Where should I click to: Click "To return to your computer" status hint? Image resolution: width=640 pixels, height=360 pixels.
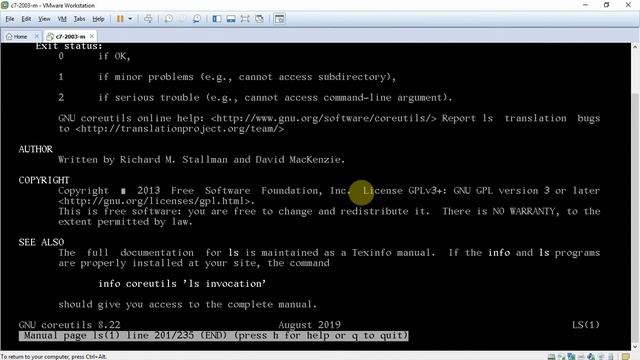pos(53,356)
